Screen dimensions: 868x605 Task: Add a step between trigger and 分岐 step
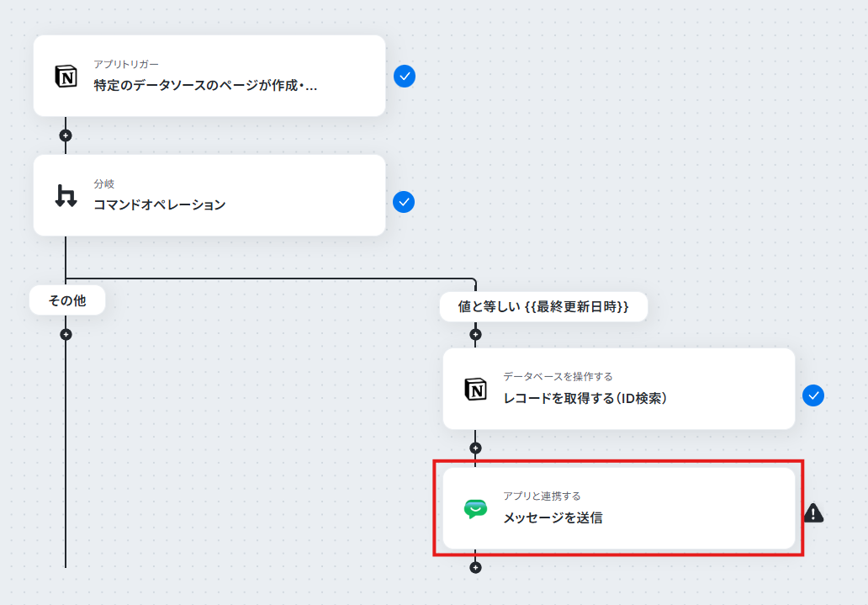click(66, 135)
